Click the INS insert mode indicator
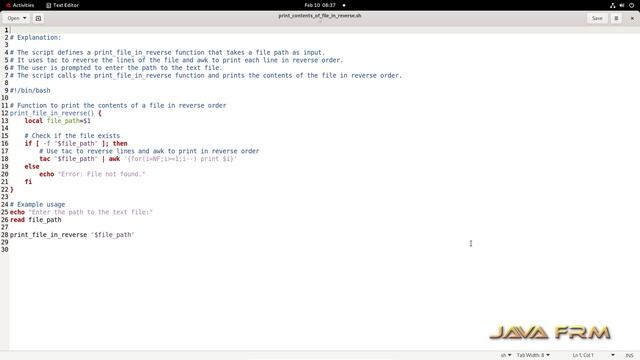Viewport: 640px width, 360px height. point(629,355)
